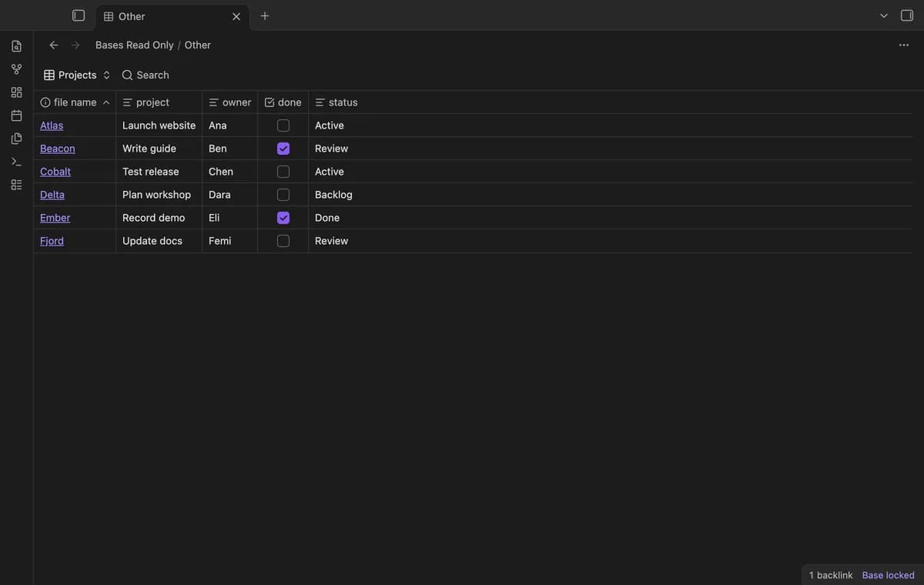Toggle done checkbox for Delta row
The height and width of the screenshot is (585, 924).
(283, 195)
